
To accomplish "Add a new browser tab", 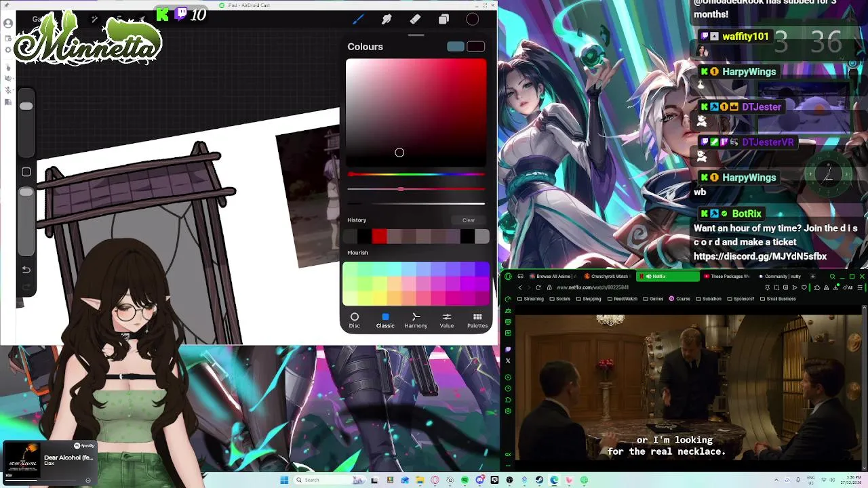I will [x=812, y=277].
